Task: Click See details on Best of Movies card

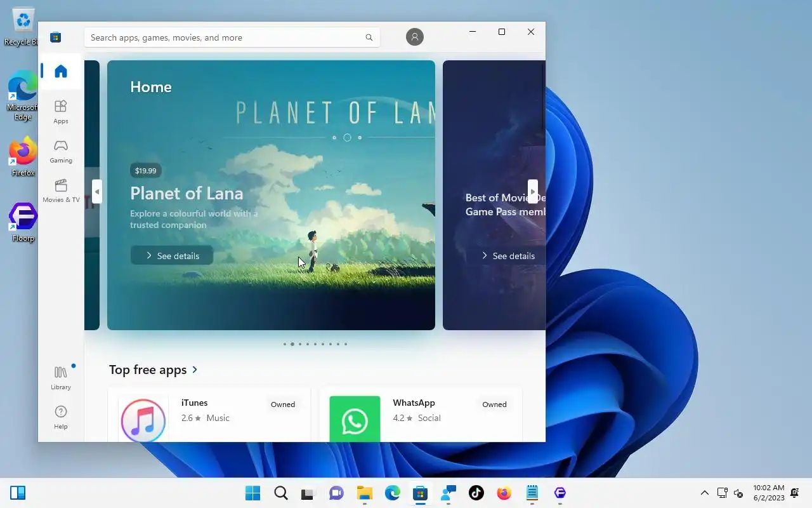Action: click(x=507, y=255)
